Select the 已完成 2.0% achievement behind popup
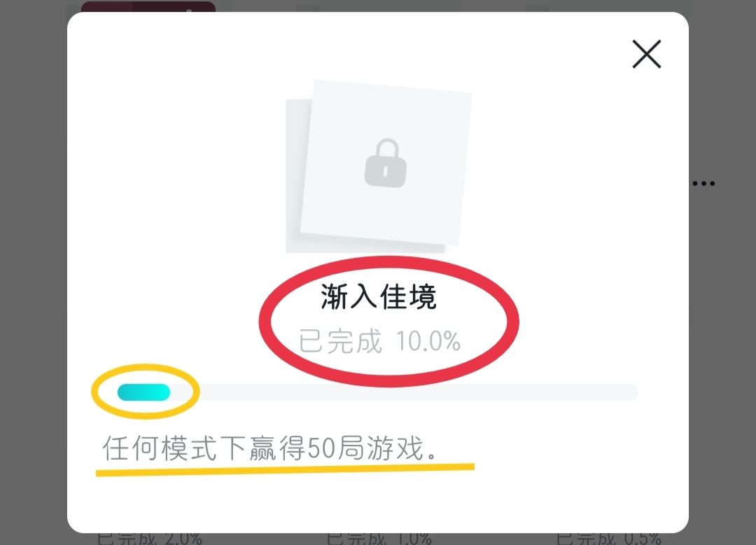 [150, 539]
